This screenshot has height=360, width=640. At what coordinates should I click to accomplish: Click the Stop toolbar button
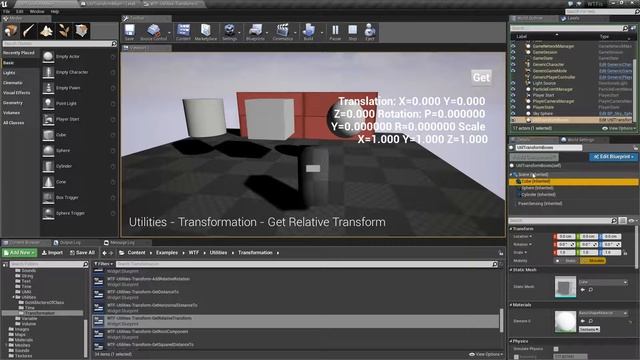(353, 32)
